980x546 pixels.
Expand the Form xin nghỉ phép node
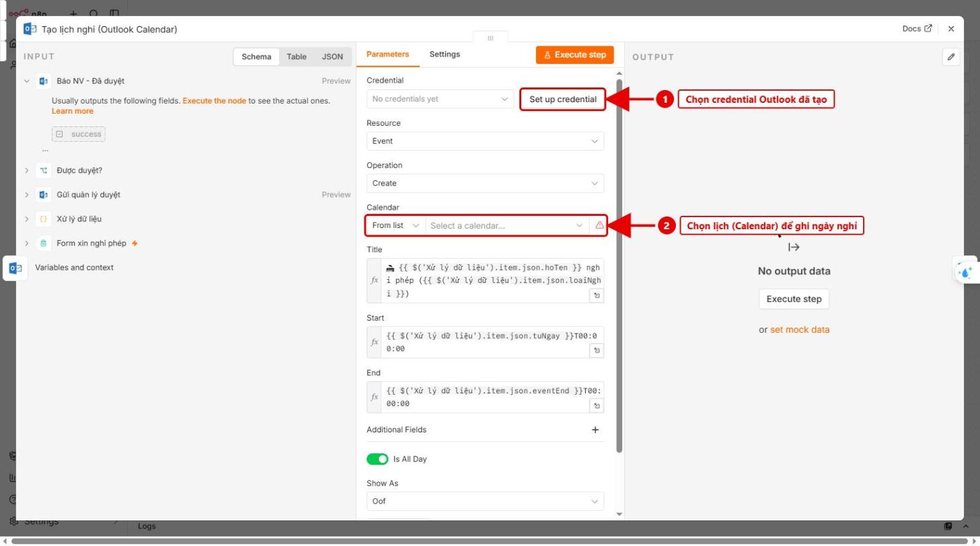pos(27,243)
